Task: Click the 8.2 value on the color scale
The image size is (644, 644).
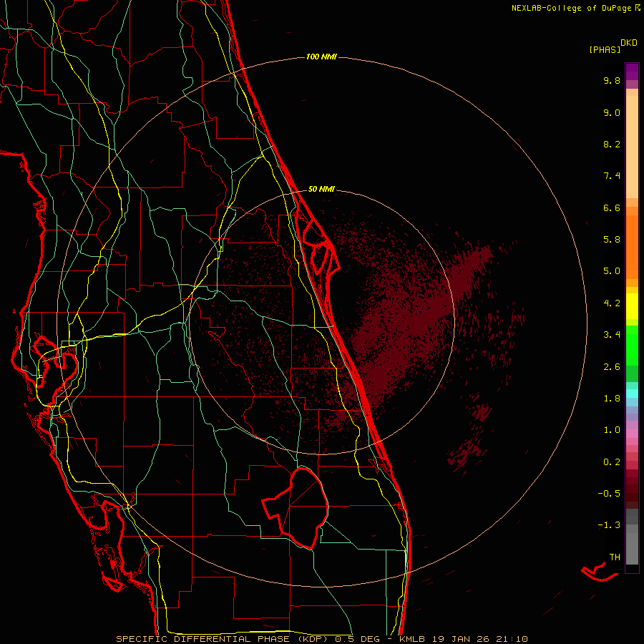Action: 612,144
